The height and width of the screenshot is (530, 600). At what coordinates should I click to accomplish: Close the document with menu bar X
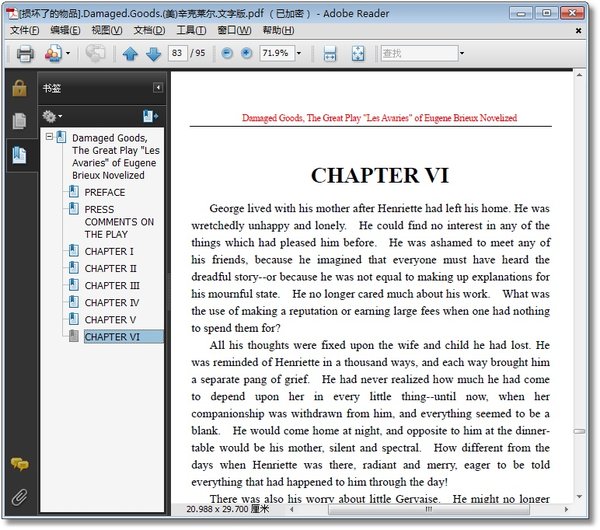click(578, 31)
